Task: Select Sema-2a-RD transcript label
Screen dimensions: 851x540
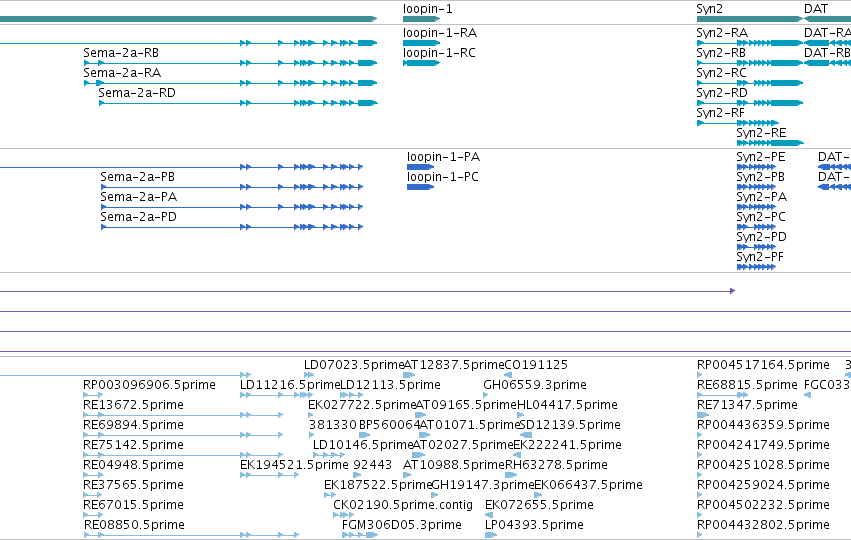Action: click(x=137, y=93)
